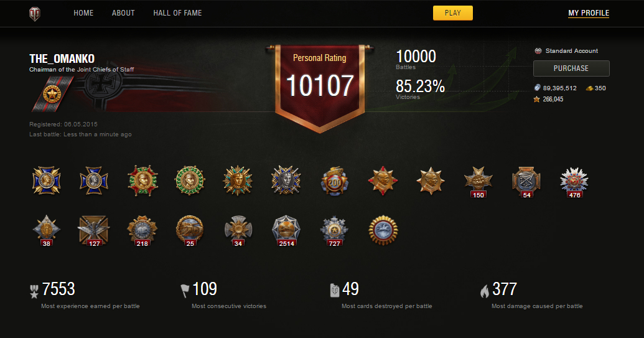Click the yellow PLAY button
Image resolution: width=644 pixels, height=338 pixels.
click(452, 13)
